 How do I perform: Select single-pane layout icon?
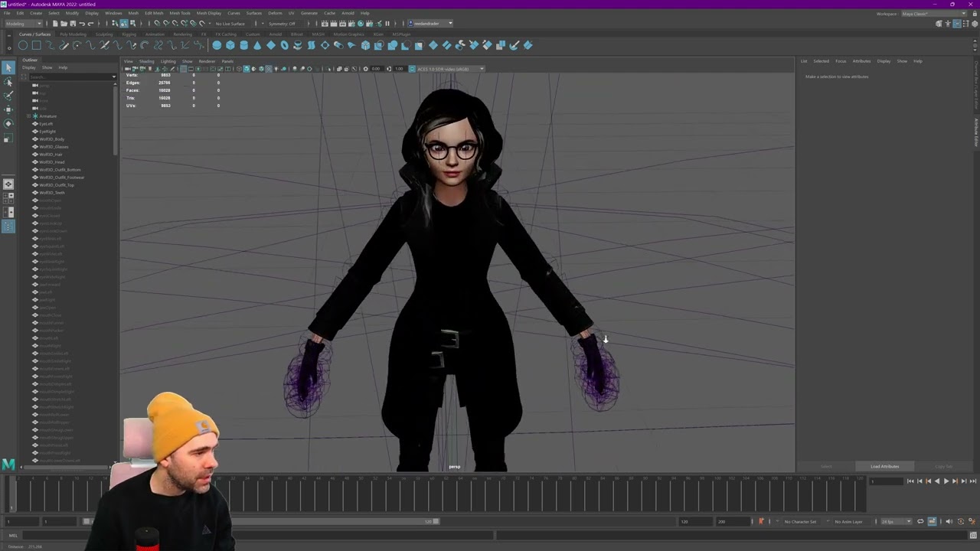click(x=8, y=184)
